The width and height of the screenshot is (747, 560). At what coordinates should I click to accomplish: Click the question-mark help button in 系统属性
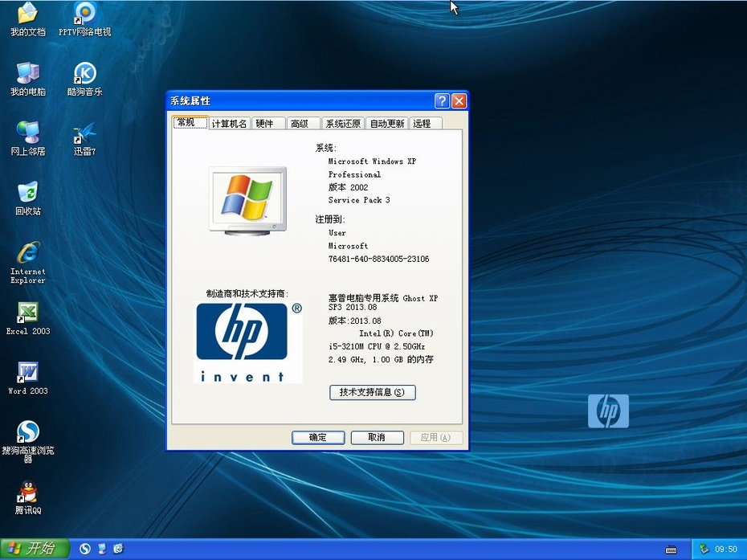442,100
